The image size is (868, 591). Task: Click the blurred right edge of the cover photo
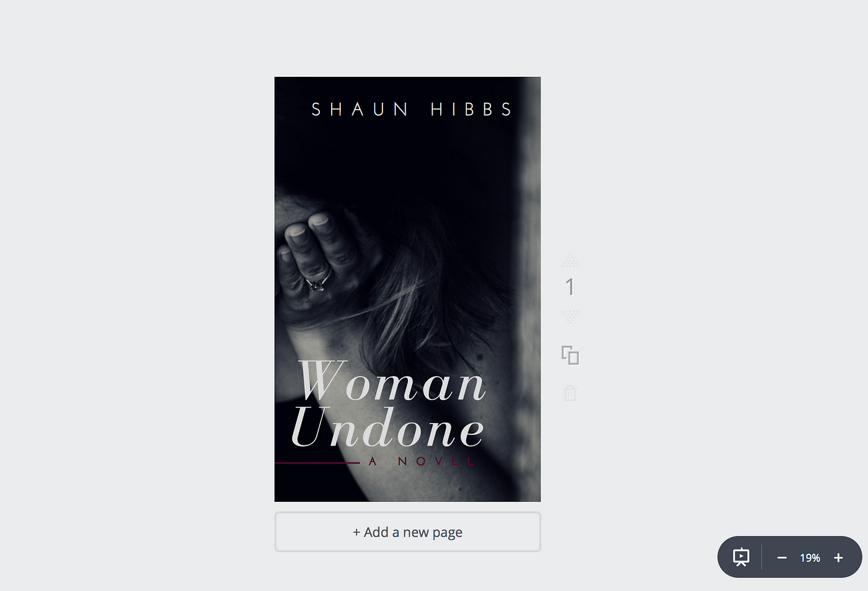pos(529,289)
